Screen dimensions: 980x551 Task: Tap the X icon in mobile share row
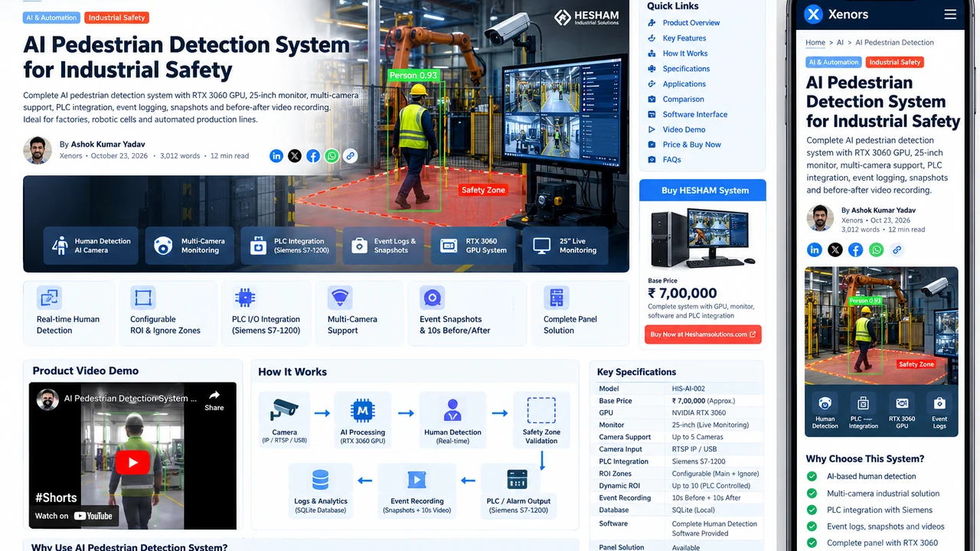click(835, 249)
